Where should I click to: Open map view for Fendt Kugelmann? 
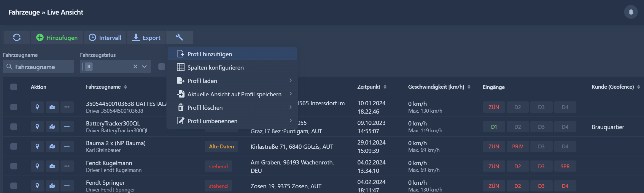[x=52, y=166]
